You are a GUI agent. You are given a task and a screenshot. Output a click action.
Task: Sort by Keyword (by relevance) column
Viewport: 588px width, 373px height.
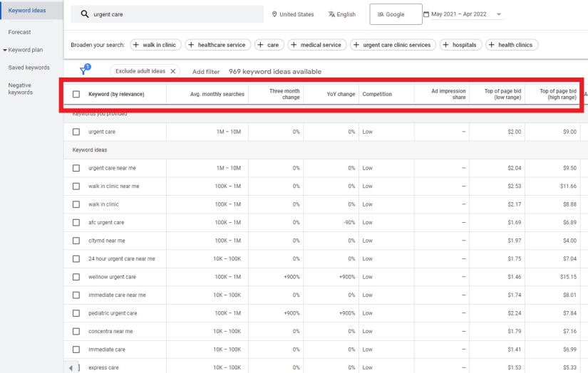116,95
